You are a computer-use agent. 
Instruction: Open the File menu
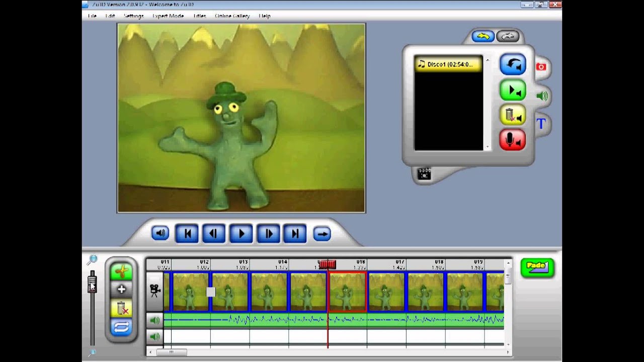pyautogui.click(x=92, y=16)
